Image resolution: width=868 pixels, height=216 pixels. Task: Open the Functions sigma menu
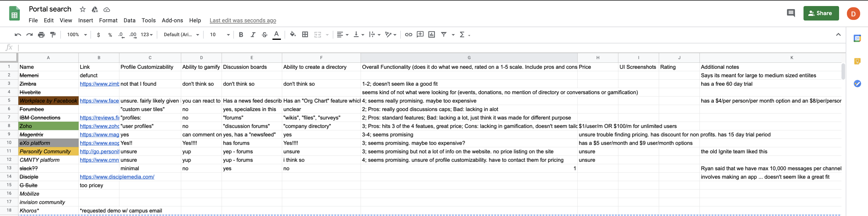[465, 35]
